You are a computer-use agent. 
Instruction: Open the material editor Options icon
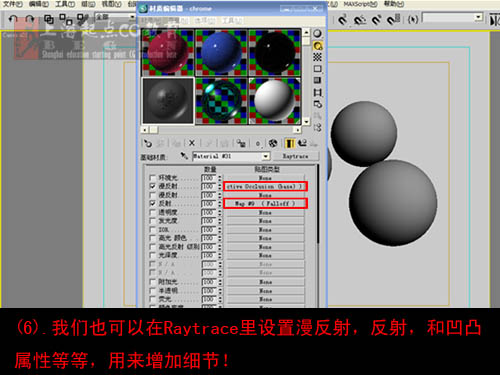(x=317, y=104)
